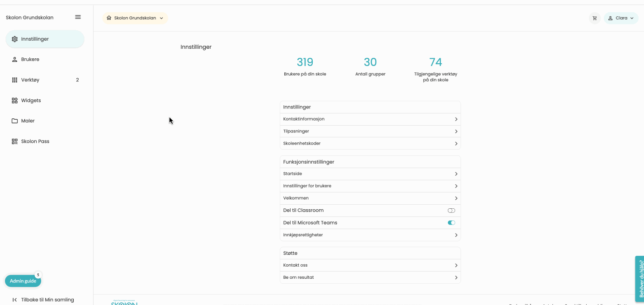
Task: Click the Skolon logo in footer
Action: [124, 302]
